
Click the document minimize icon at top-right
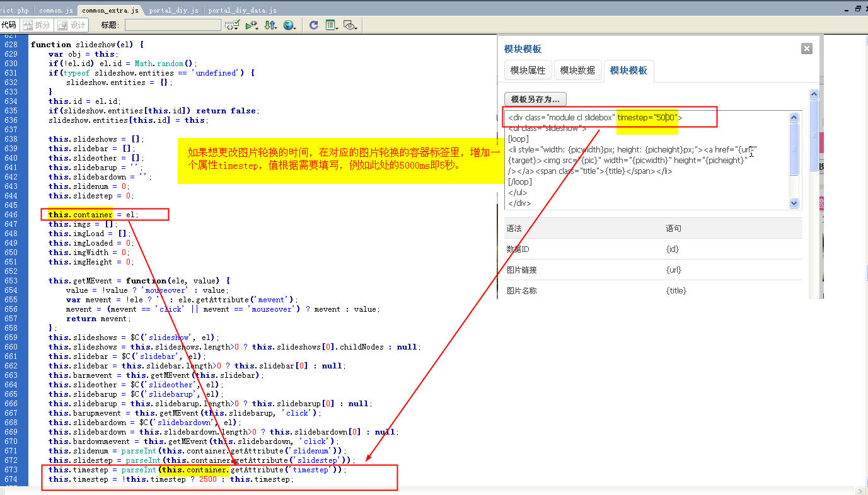847,9
